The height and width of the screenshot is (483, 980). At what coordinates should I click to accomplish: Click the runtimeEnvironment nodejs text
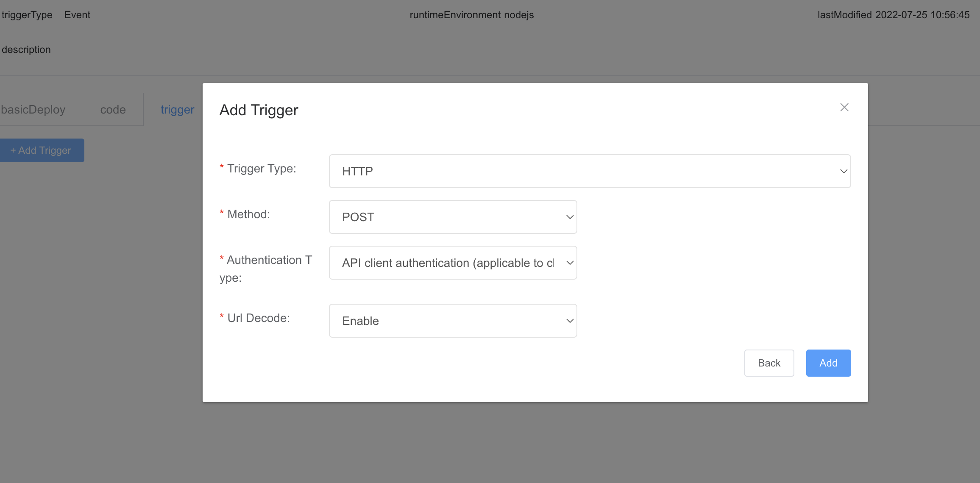[471, 15]
